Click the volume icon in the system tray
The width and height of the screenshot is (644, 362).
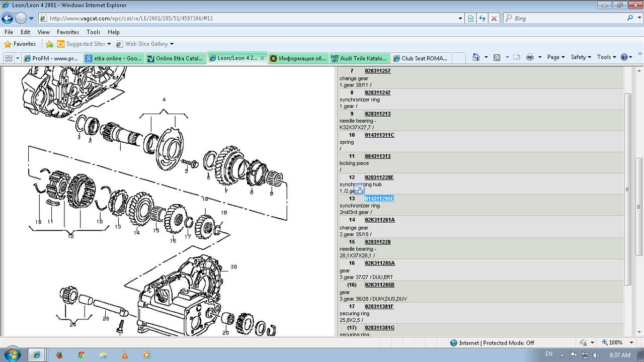596,354
